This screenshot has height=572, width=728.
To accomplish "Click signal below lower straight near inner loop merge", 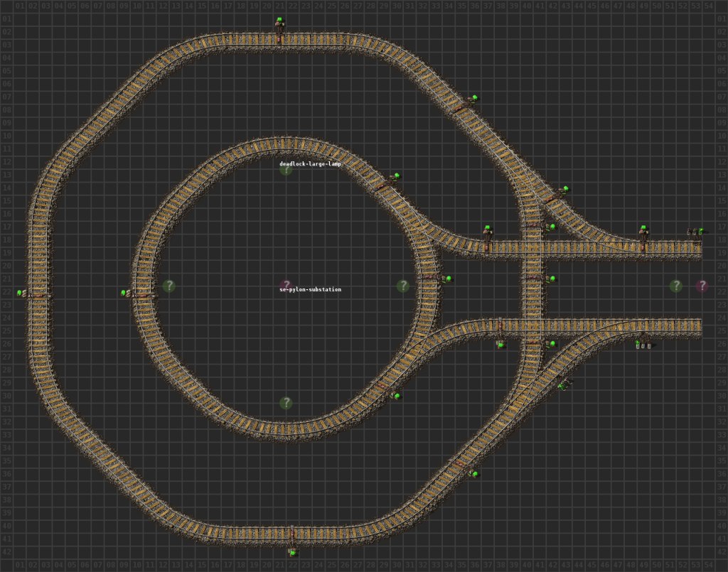I will click(x=500, y=344).
